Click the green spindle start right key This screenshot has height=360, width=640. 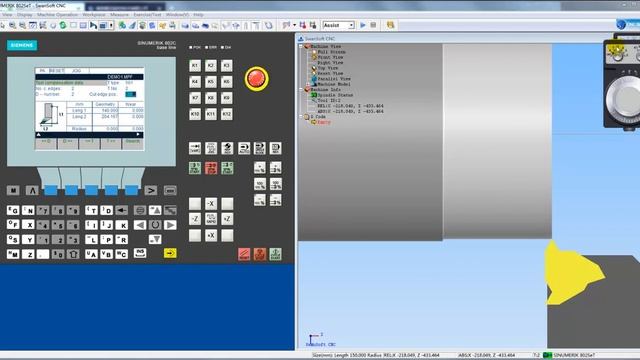pos(227,168)
